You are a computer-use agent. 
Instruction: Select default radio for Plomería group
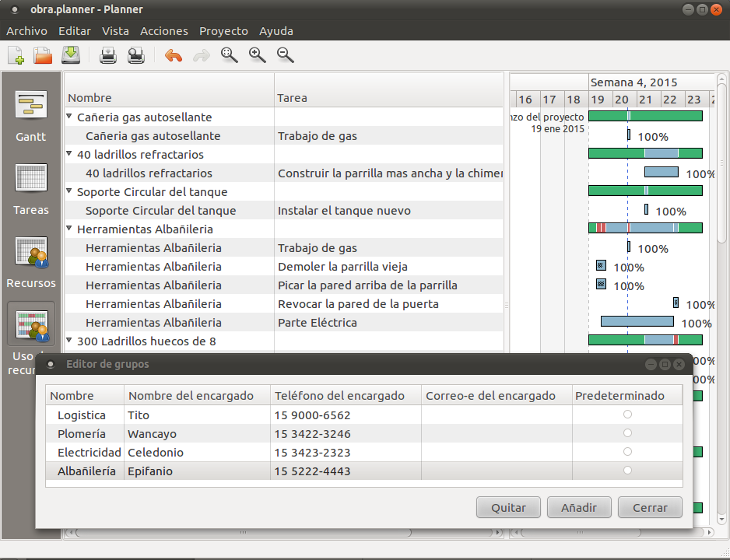pos(627,433)
